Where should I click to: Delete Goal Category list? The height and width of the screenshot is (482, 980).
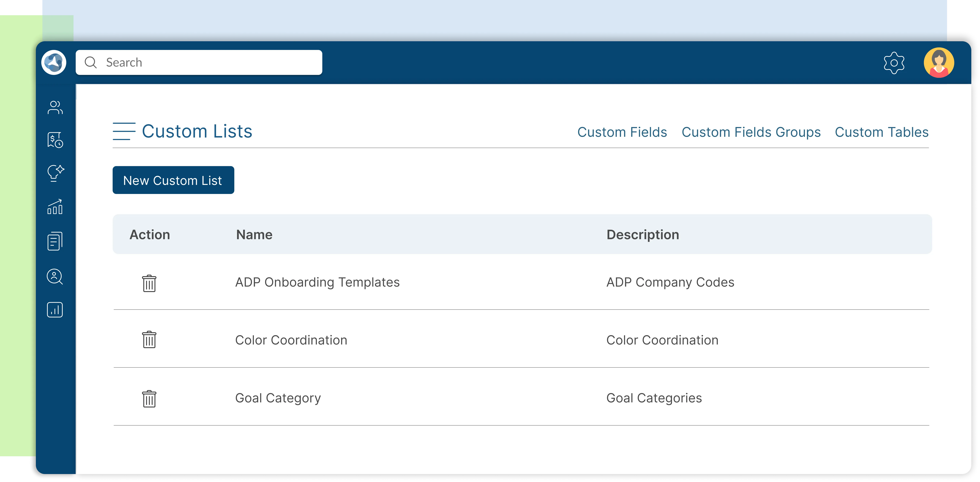[149, 399]
